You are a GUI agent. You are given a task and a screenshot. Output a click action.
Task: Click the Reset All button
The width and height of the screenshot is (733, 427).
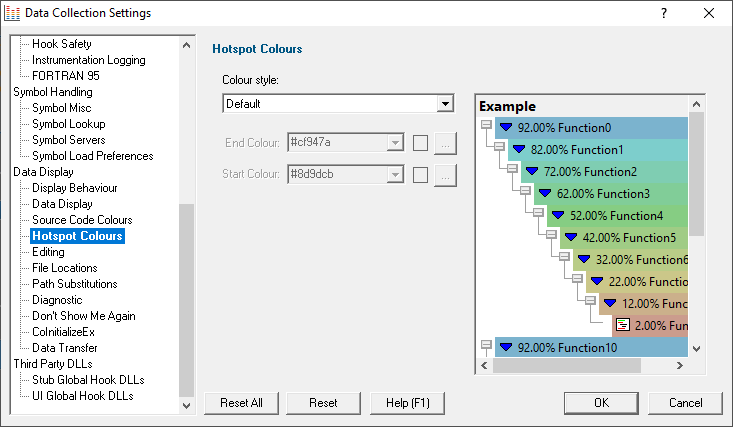coord(241,403)
